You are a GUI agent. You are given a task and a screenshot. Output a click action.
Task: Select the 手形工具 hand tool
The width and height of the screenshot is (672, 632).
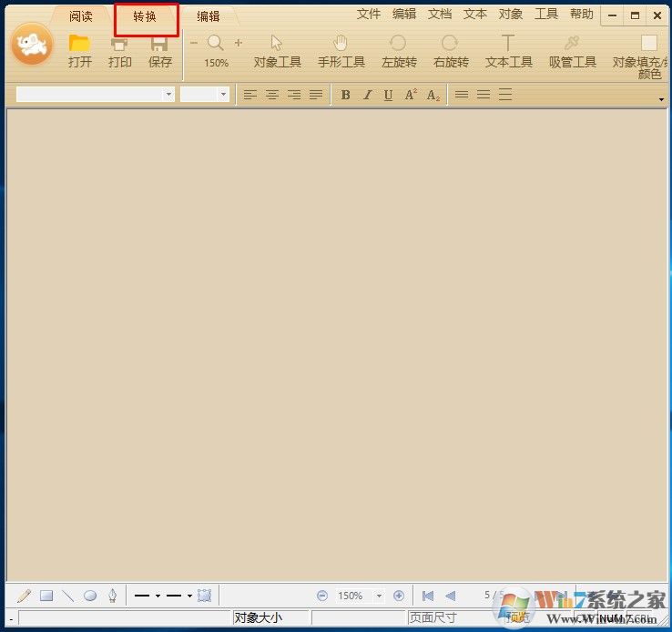(x=341, y=43)
